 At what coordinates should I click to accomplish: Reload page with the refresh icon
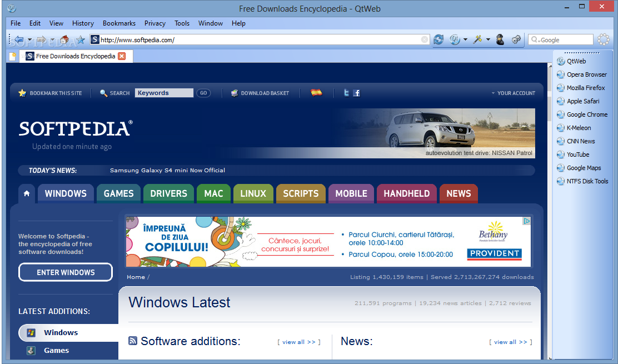point(438,39)
